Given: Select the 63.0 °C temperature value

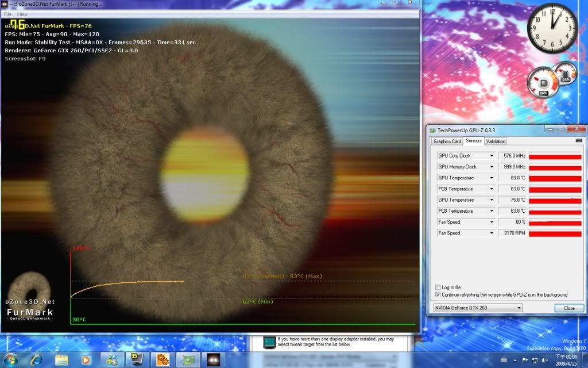Looking at the screenshot, I should 512,189.
